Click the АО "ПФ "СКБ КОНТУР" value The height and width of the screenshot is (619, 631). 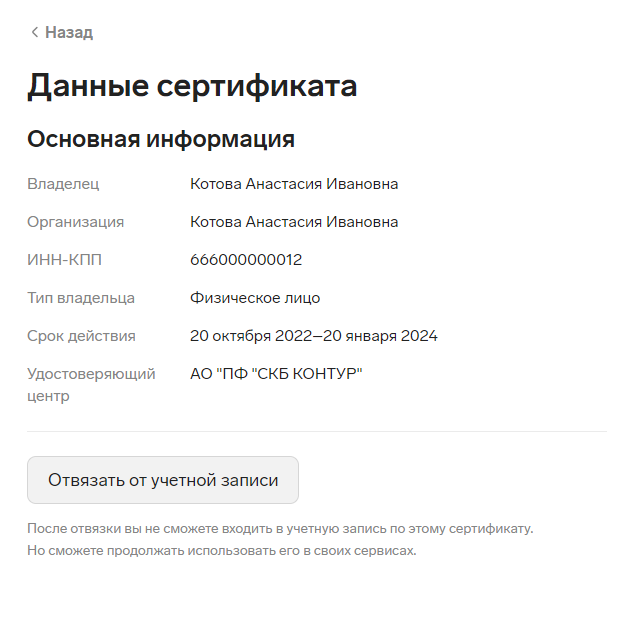point(276,373)
